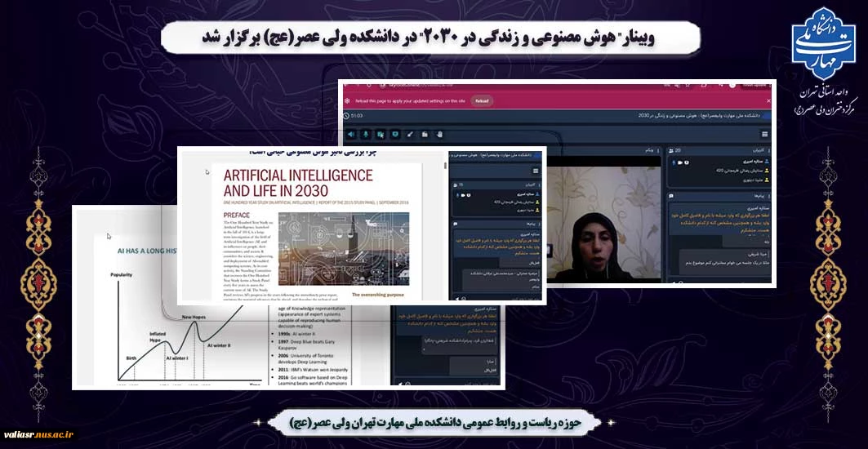Dismiss the reload notification bar with X
The height and width of the screenshot is (449, 868).
click(769, 100)
